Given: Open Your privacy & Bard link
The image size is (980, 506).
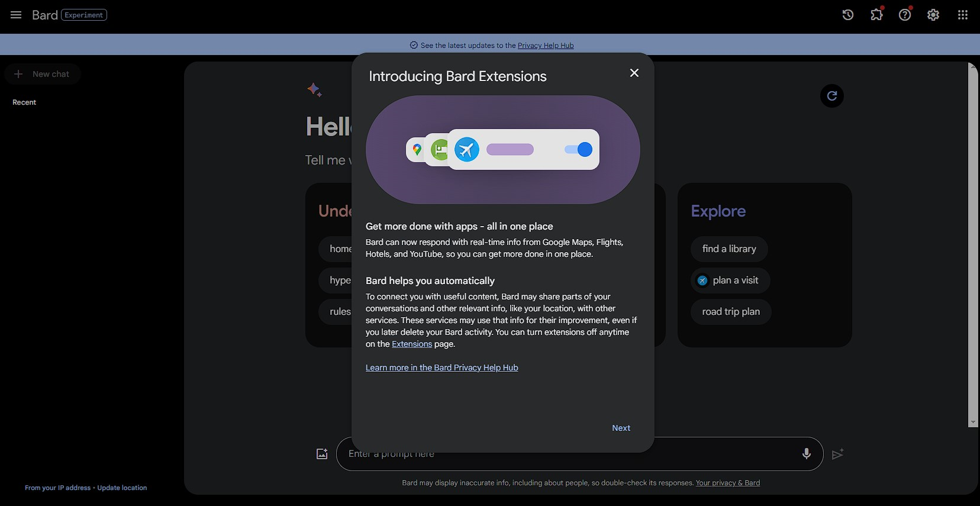Looking at the screenshot, I should coord(728,483).
